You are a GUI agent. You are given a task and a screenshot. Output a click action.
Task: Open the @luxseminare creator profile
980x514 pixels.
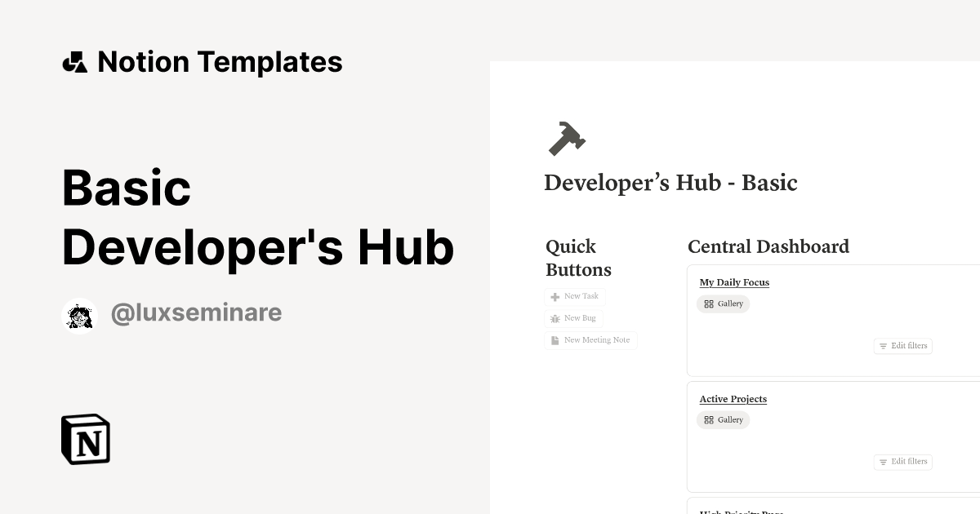[x=196, y=313]
